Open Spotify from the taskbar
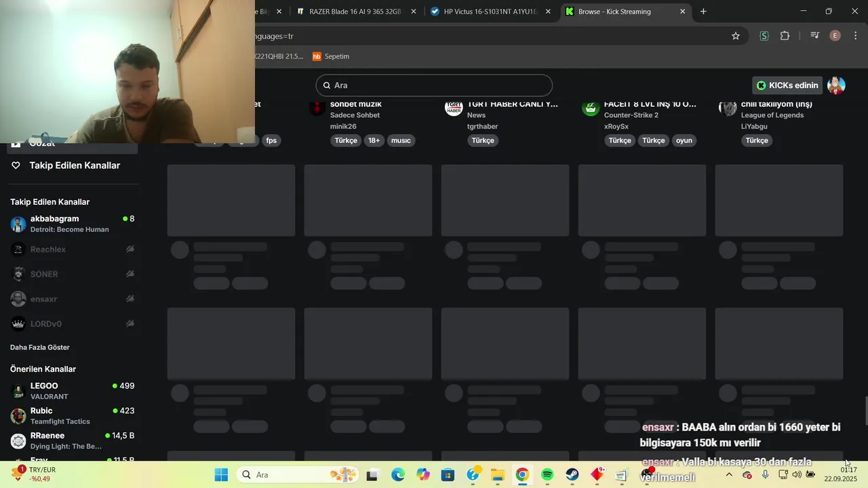The width and height of the screenshot is (868, 488). coord(547,474)
